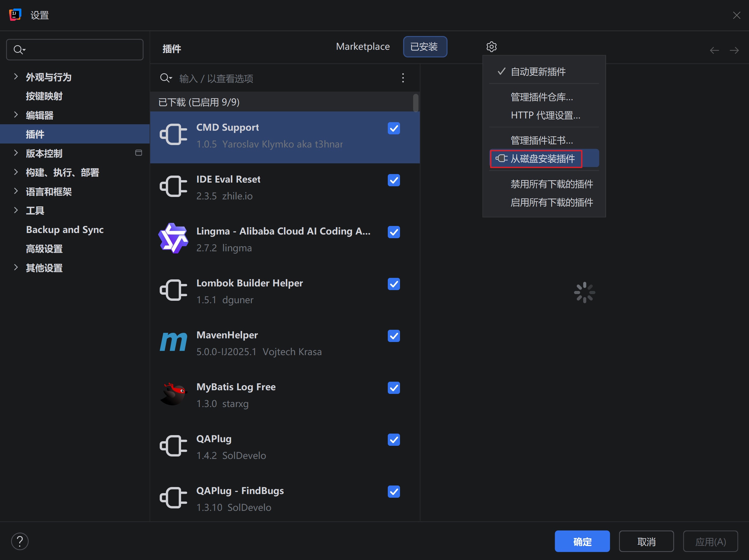This screenshot has height=560, width=749.
Task: Switch to the Marketplace tab
Action: coord(363,46)
